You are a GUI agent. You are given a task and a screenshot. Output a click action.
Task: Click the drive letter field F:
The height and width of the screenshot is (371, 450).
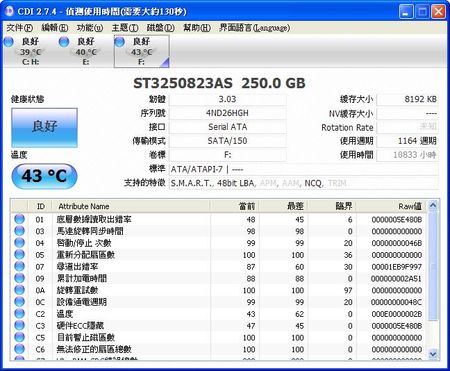point(227,155)
